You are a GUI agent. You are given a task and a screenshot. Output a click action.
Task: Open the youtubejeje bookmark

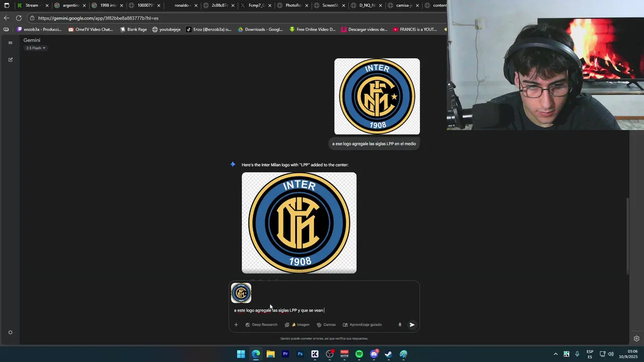click(167, 30)
